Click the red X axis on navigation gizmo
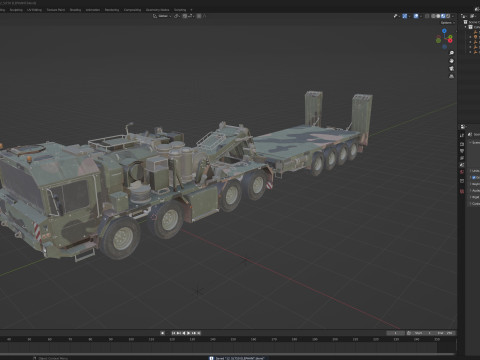The height and width of the screenshot is (360, 480). pyautogui.click(x=450, y=40)
